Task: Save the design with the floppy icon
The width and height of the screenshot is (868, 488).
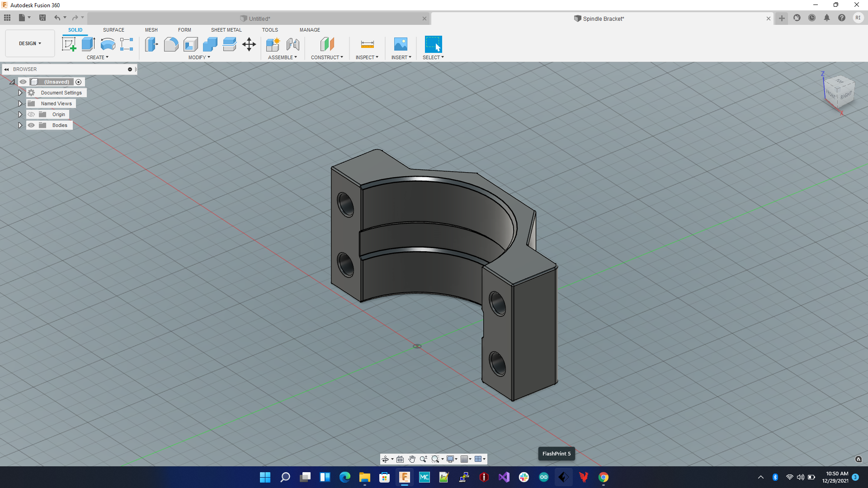Action: [42, 18]
